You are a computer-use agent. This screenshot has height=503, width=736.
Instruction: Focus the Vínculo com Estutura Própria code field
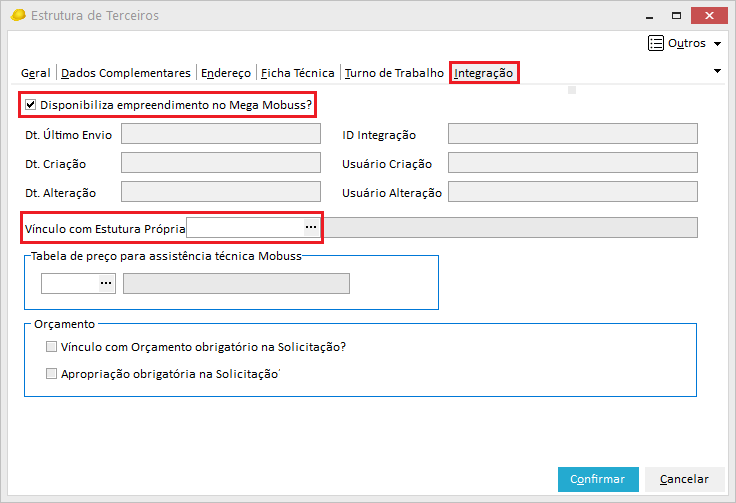coord(245,228)
